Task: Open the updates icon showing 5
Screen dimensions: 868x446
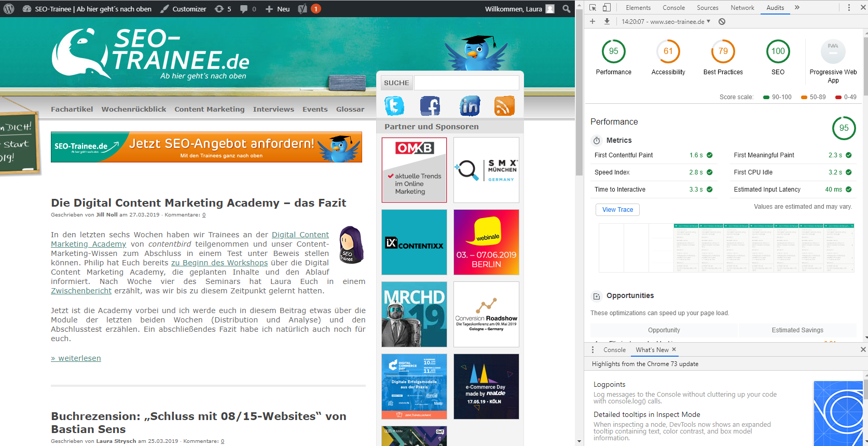Action: 223,9
